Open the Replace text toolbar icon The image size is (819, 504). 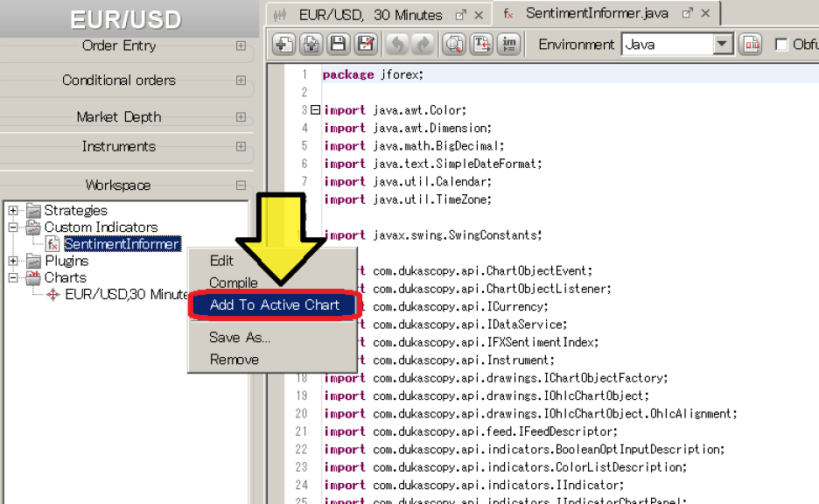pos(481,45)
